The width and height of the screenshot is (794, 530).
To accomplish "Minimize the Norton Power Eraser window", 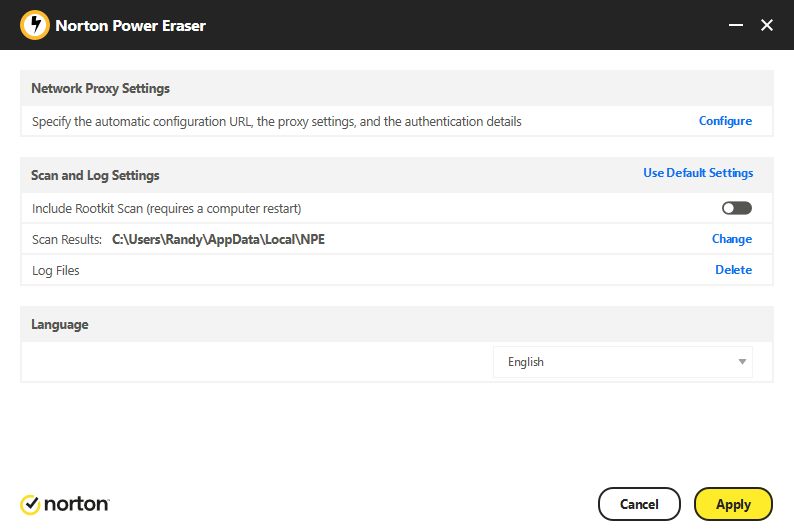I will tap(736, 25).
